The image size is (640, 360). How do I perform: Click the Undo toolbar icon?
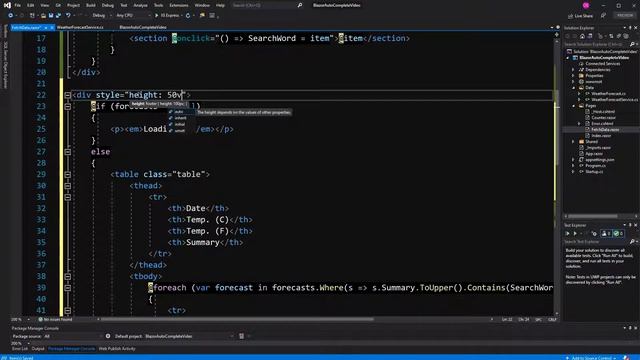pyautogui.click(x=68, y=16)
